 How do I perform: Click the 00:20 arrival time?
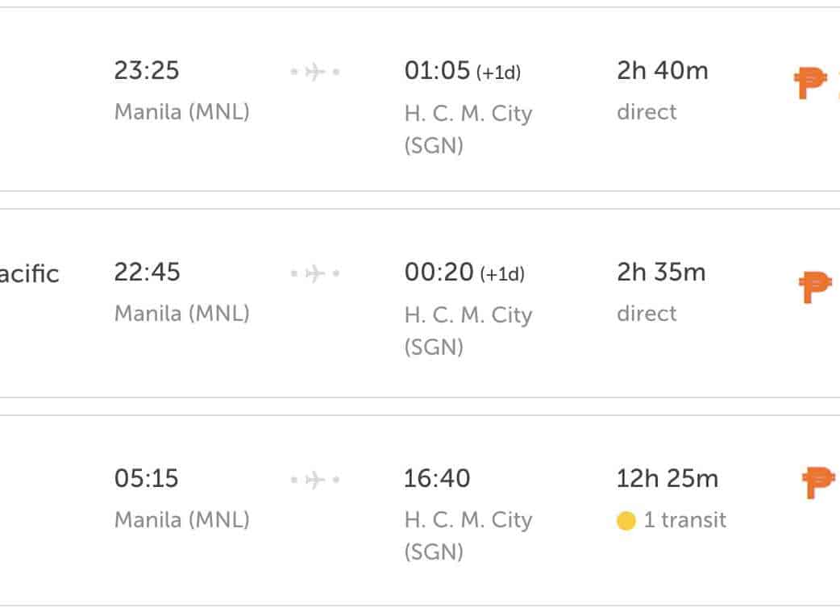pyautogui.click(x=439, y=273)
